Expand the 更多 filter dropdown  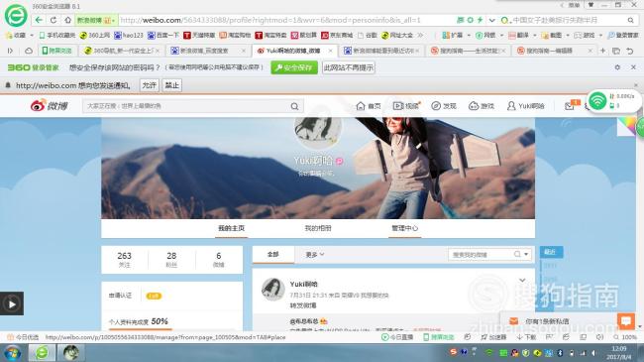click(315, 255)
